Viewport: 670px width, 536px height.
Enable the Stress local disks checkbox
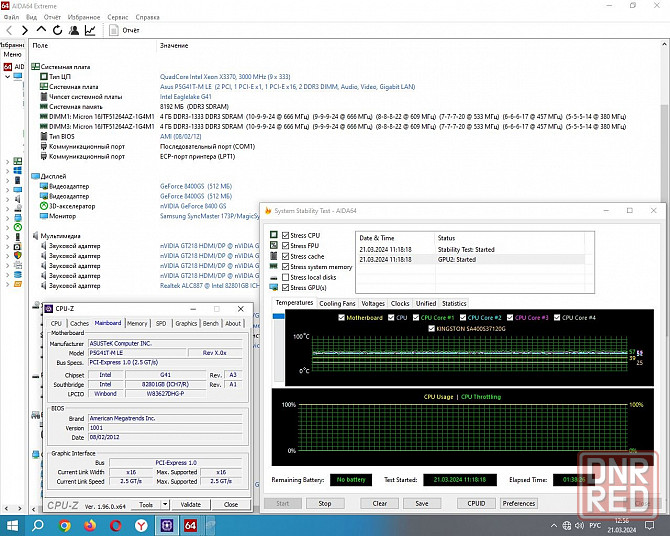click(286, 277)
